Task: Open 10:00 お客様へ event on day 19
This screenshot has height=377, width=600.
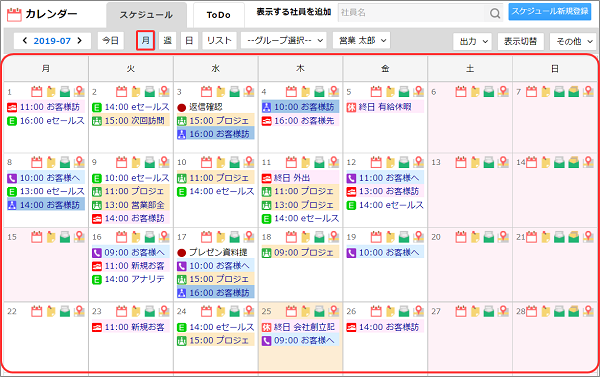Action: tap(385, 252)
